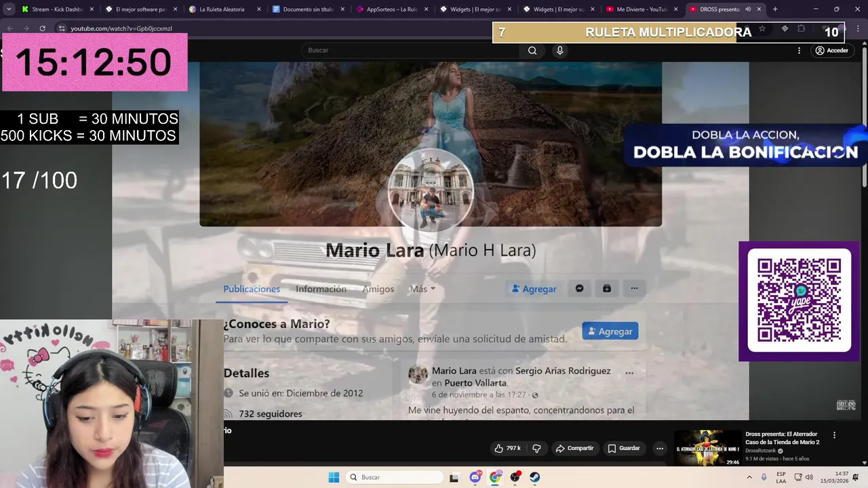Open Discord from the taskbar
868x488 pixels.
(x=475, y=477)
